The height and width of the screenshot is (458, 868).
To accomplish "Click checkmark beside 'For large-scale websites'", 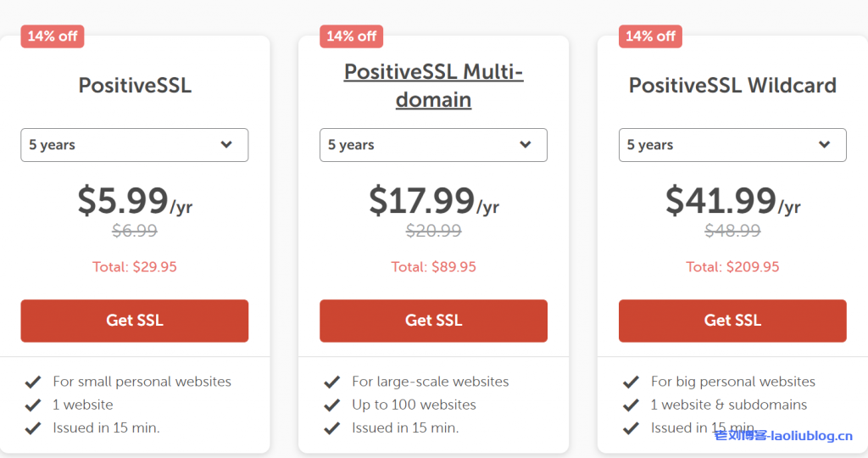I will 332,383.
